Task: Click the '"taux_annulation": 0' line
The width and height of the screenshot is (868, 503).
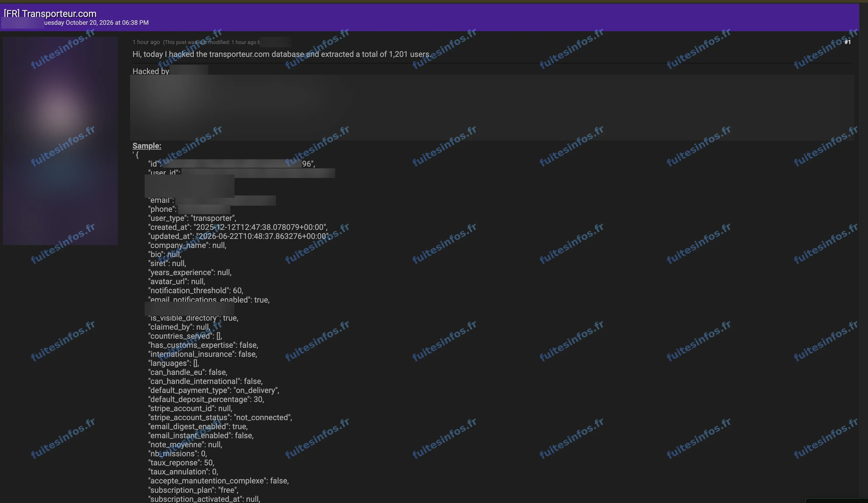Action: point(183,472)
